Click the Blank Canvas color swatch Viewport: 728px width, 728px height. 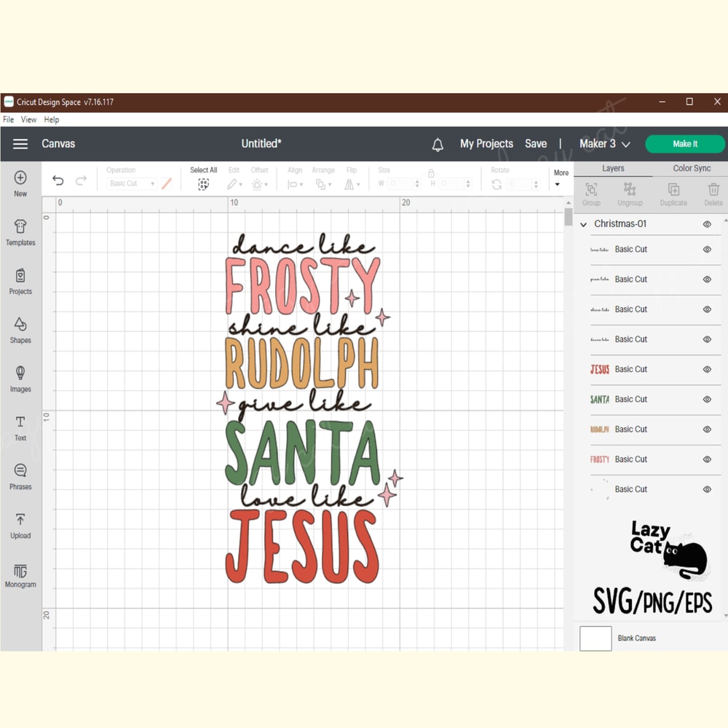point(595,638)
